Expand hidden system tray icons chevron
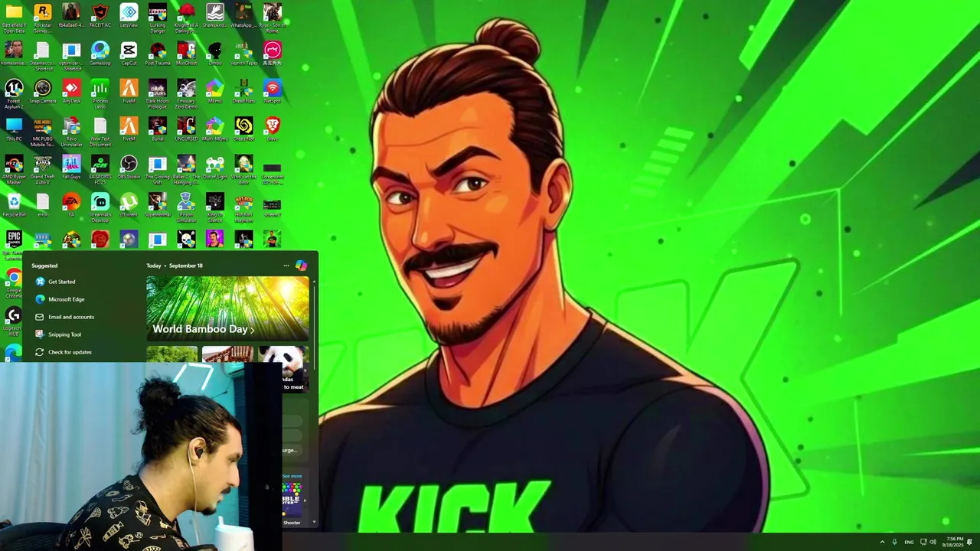This screenshot has height=551, width=980. pyautogui.click(x=882, y=542)
